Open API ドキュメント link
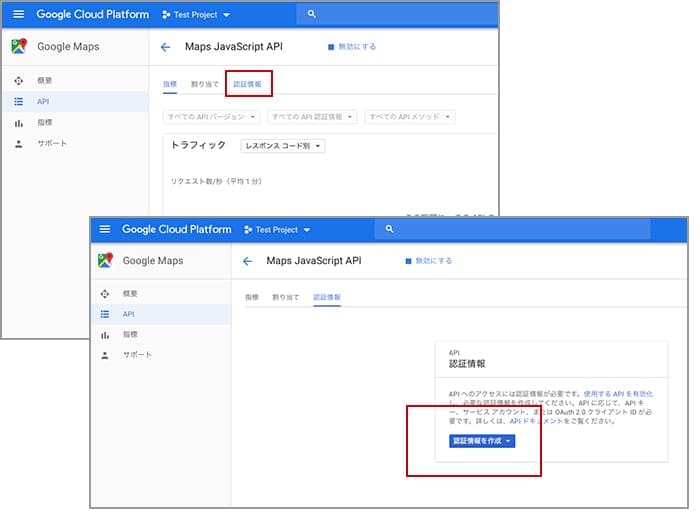Image resolution: width=700 pixels, height=525 pixels. point(536,421)
